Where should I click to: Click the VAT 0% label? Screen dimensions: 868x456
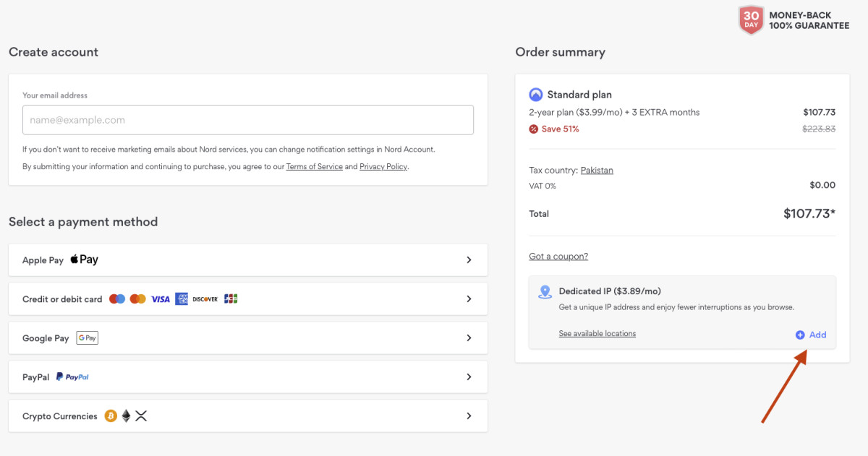pyautogui.click(x=542, y=186)
